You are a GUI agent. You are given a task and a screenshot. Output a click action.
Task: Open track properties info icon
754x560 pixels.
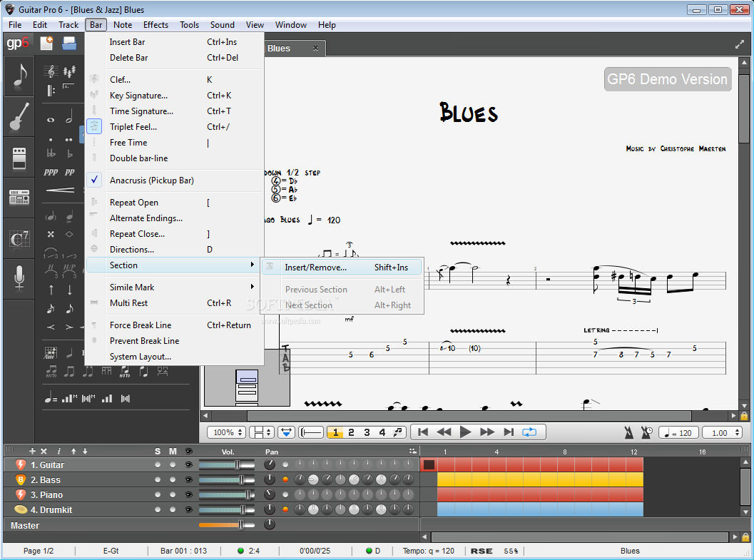click(58, 452)
